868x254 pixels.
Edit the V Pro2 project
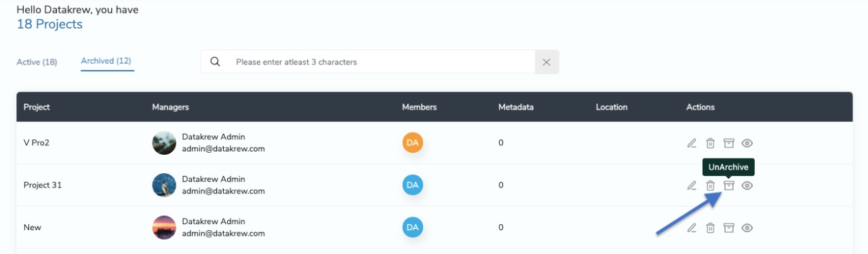pyautogui.click(x=692, y=143)
